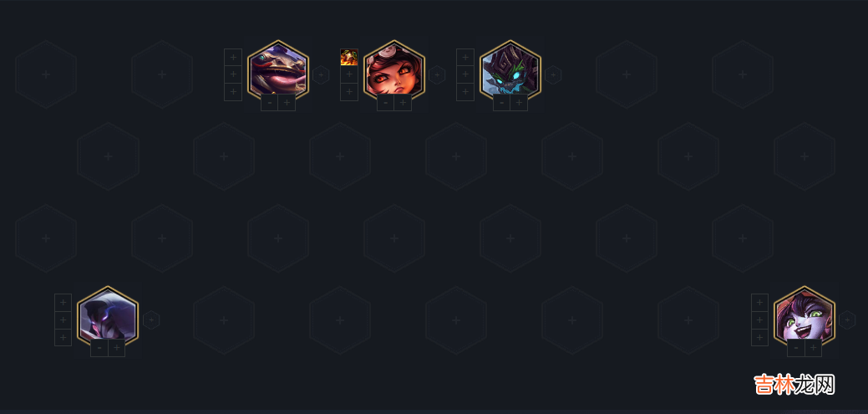Select the Lulu champion portrait
The height and width of the screenshot is (414, 868).
[805, 316]
